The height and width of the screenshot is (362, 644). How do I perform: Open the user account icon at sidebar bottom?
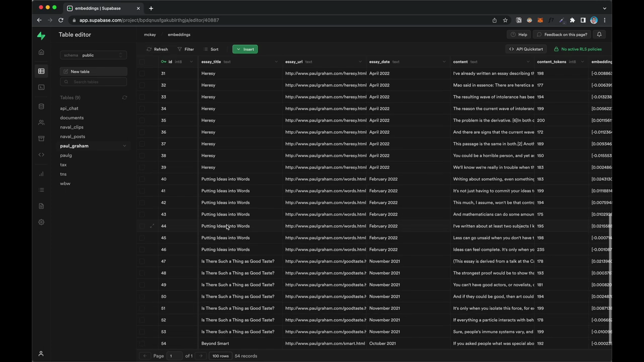pos(41,353)
